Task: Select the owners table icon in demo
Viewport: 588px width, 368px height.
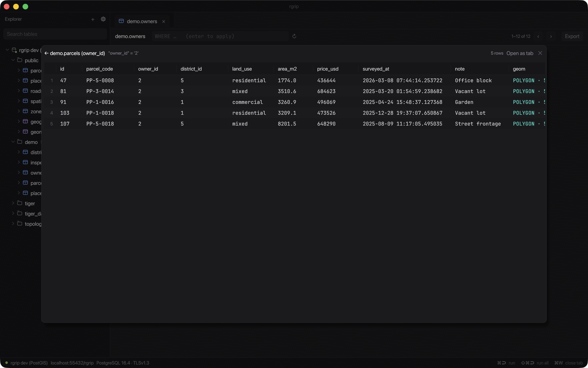Action: (25, 172)
